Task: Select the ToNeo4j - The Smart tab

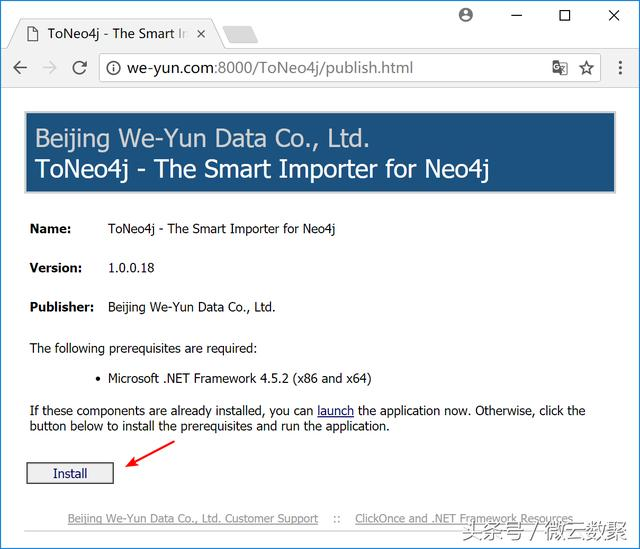Action: point(116,33)
